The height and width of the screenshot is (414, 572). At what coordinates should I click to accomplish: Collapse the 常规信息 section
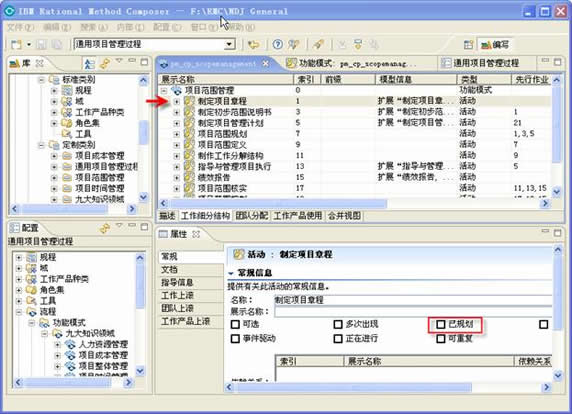click(231, 273)
